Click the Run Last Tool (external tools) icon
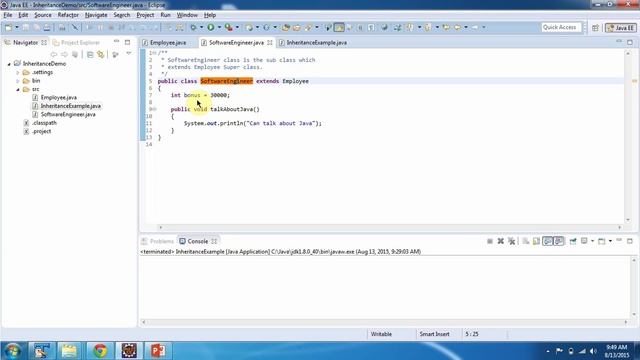The height and width of the screenshot is (360, 640). click(229, 27)
